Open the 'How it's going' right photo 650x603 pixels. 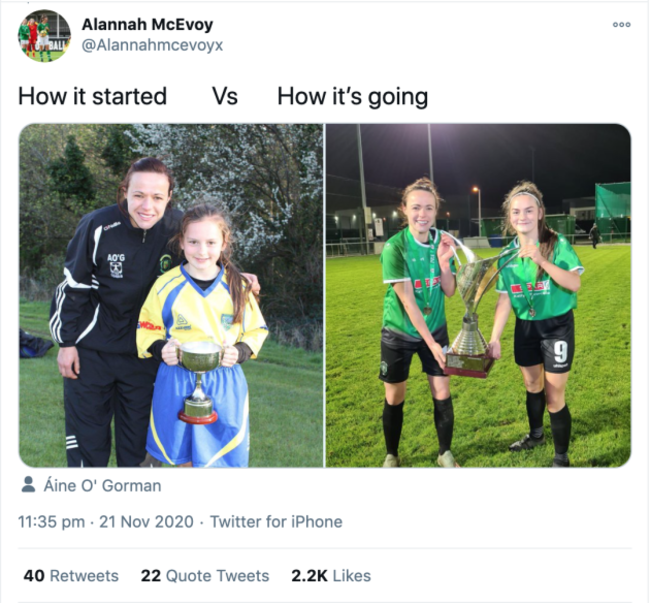(x=478, y=295)
